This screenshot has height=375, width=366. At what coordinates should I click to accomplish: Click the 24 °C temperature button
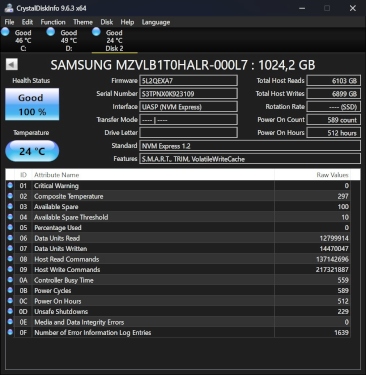(x=32, y=151)
